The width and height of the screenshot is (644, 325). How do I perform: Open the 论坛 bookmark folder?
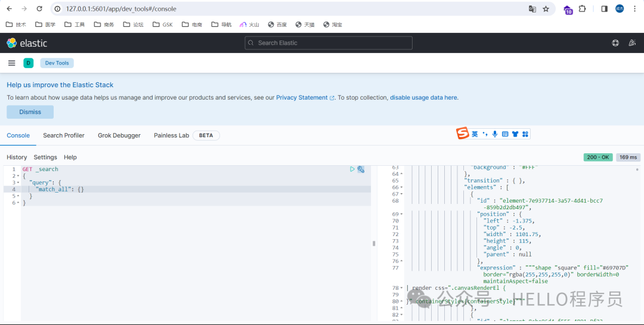[x=133, y=24]
